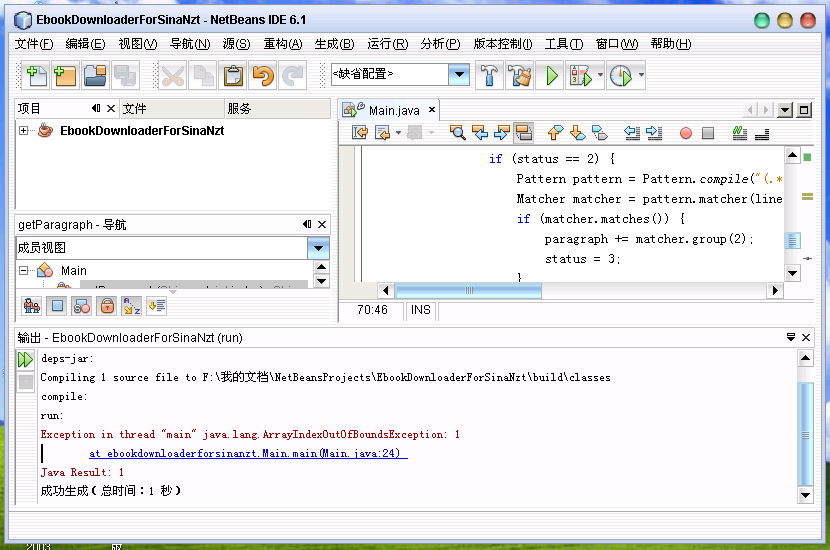Collapse the Main class node in navigator
830x550 pixels.
click(x=23, y=271)
